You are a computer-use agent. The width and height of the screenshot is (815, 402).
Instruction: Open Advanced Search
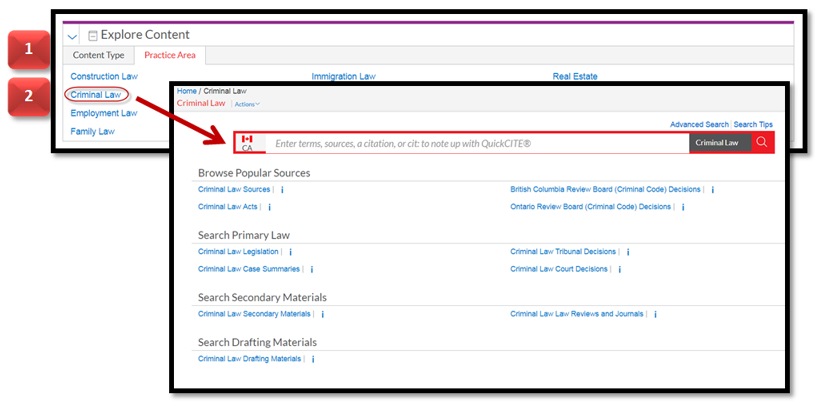(x=699, y=125)
